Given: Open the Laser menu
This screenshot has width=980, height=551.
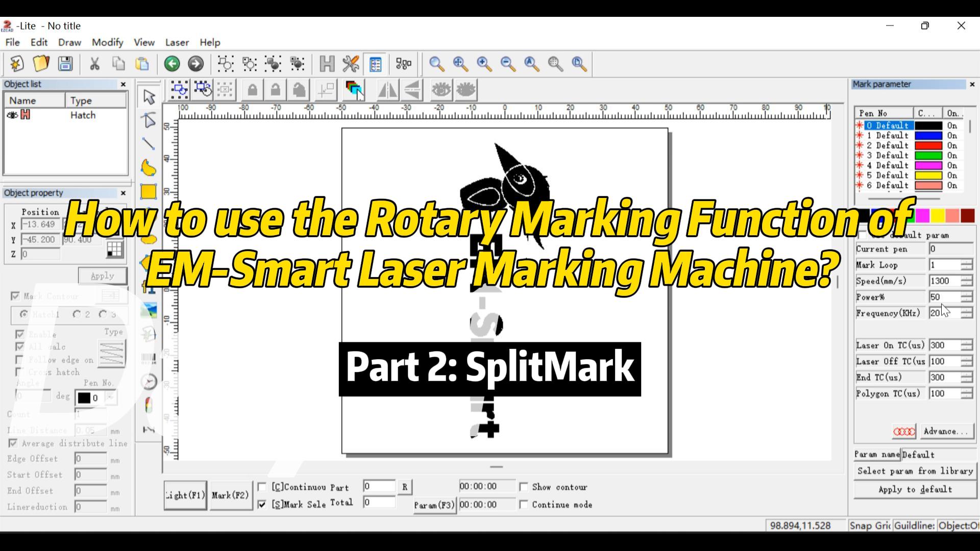Looking at the screenshot, I should [x=177, y=42].
